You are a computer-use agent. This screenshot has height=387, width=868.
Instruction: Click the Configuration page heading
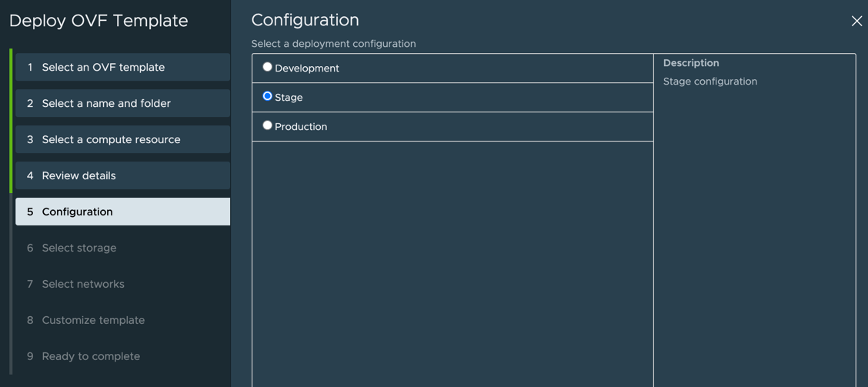(x=305, y=20)
